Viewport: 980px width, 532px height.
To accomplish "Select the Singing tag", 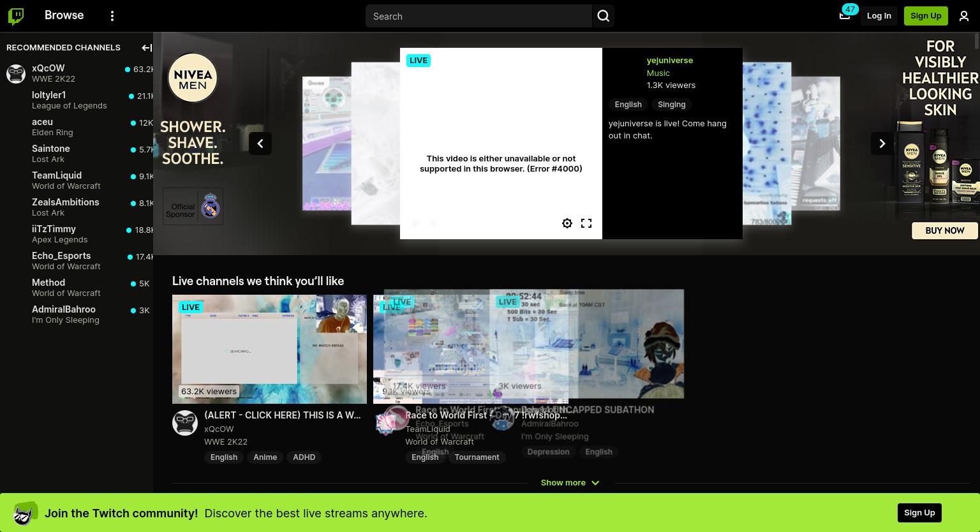I will [x=672, y=105].
